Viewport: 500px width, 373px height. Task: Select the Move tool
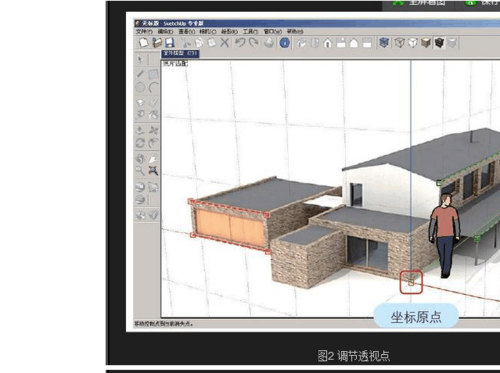(153, 130)
